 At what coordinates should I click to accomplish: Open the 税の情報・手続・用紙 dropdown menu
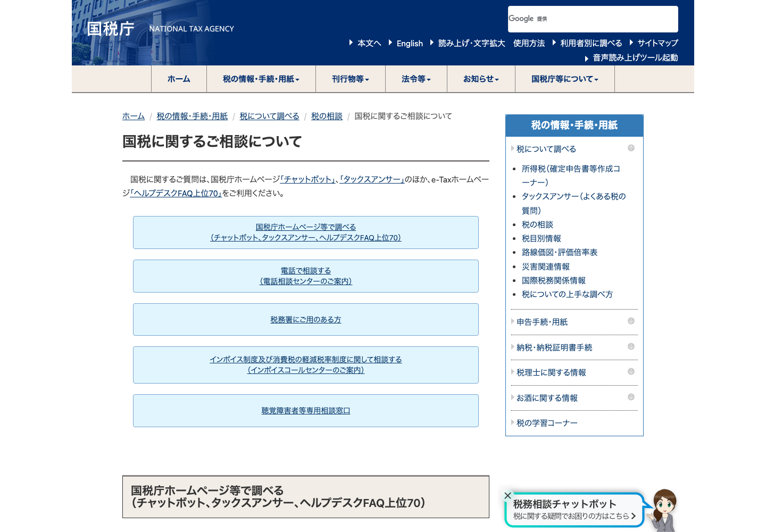261,79
